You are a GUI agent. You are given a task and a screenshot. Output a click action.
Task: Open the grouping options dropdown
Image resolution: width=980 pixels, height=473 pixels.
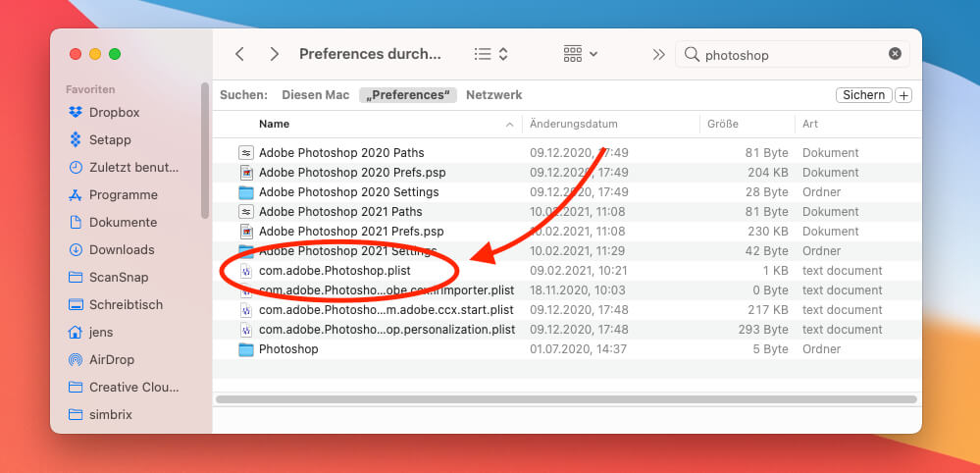(x=581, y=54)
